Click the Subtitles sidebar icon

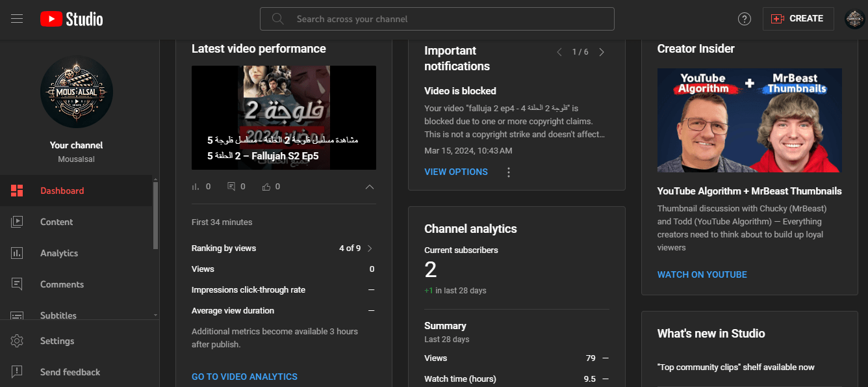pyautogui.click(x=17, y=315)
